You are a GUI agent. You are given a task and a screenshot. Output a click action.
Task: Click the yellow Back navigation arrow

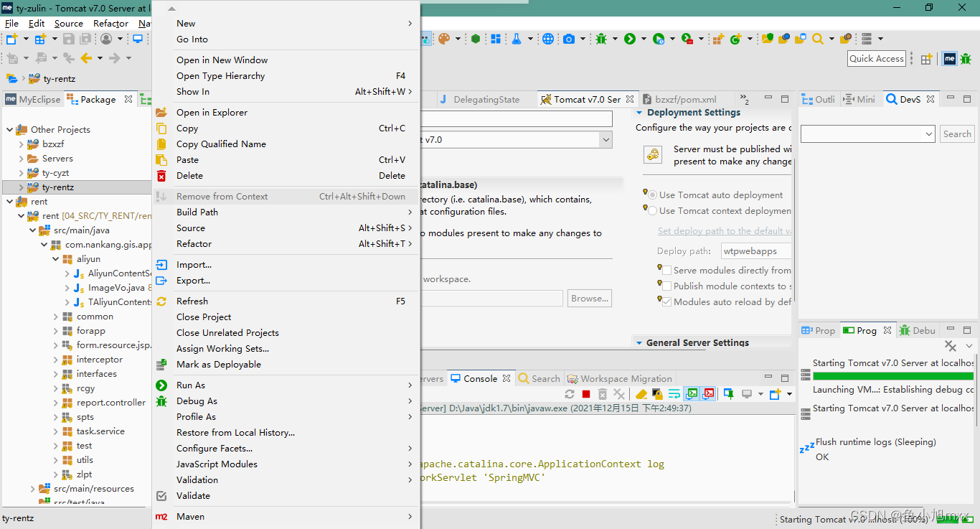[x=86, y=58]
